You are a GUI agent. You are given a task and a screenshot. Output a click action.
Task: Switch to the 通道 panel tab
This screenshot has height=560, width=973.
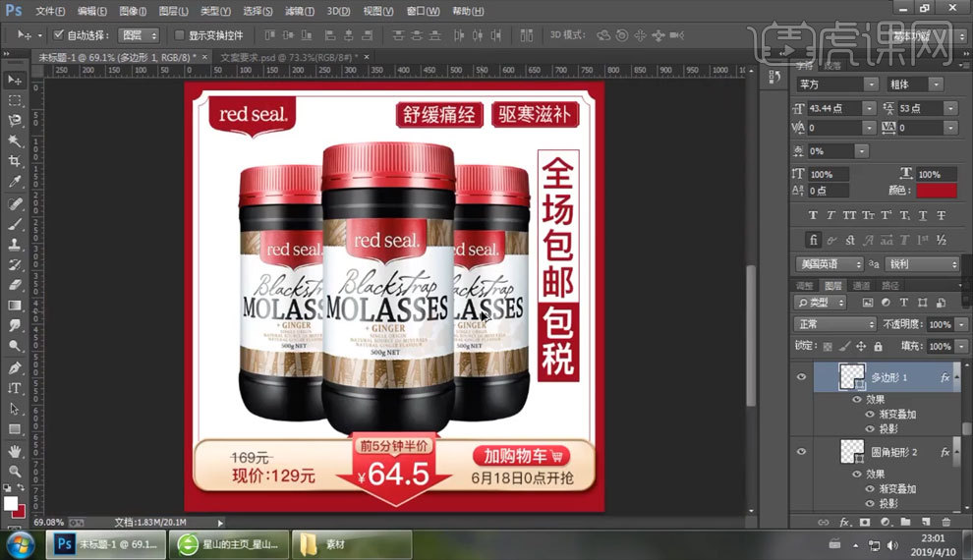pyautogui.click(x=861, y=286)
